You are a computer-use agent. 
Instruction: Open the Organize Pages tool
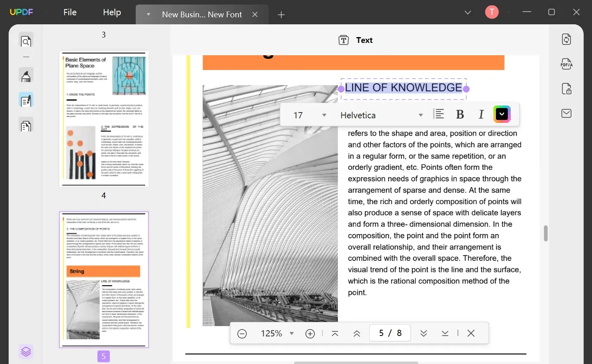point(26,125)
